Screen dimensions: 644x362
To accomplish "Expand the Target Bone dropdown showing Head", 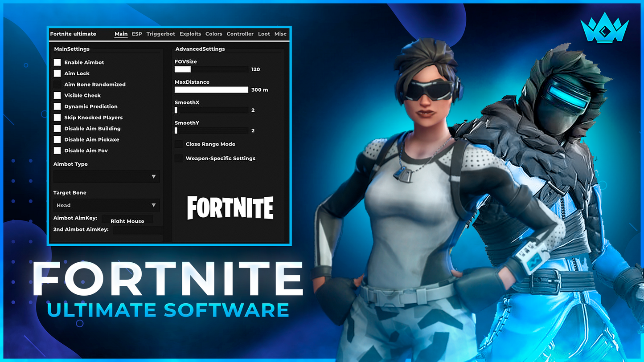I will [106, 205].
